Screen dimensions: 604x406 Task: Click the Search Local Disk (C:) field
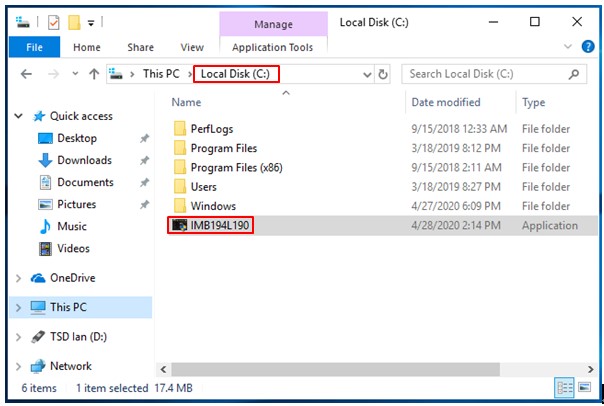(x=494, y=74)
